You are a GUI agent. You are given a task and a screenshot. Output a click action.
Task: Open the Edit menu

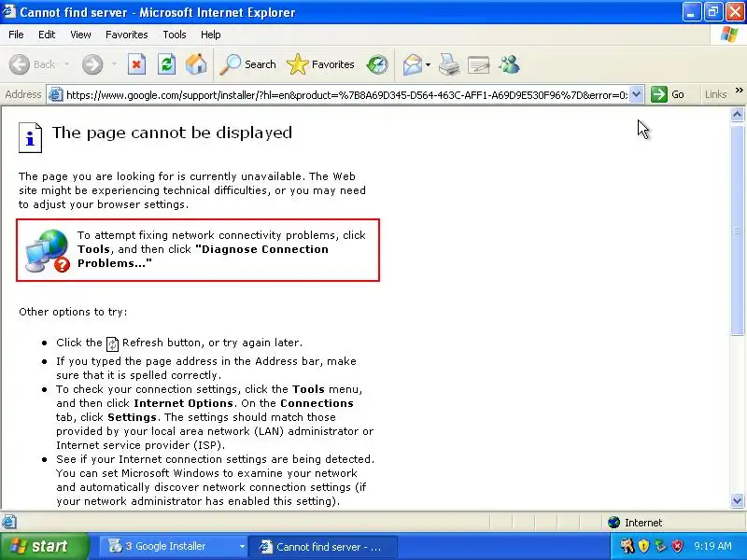pos(47,35)
